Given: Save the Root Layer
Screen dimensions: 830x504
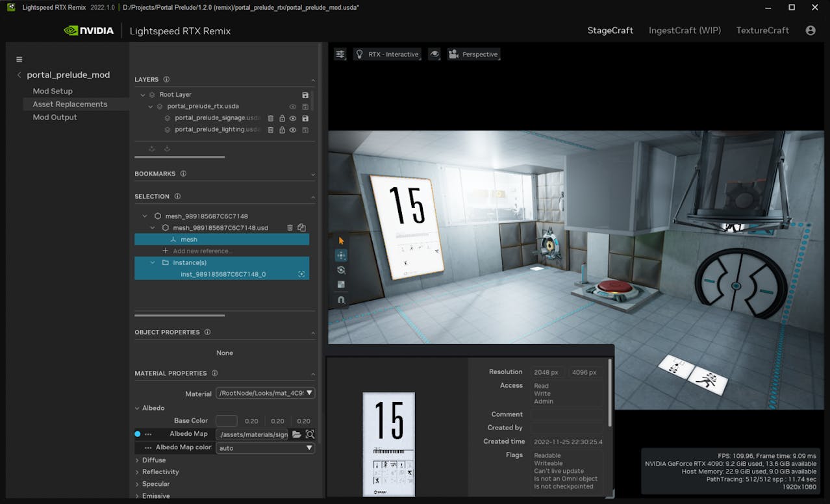Looking at the screenshot, I should [305, 95].
